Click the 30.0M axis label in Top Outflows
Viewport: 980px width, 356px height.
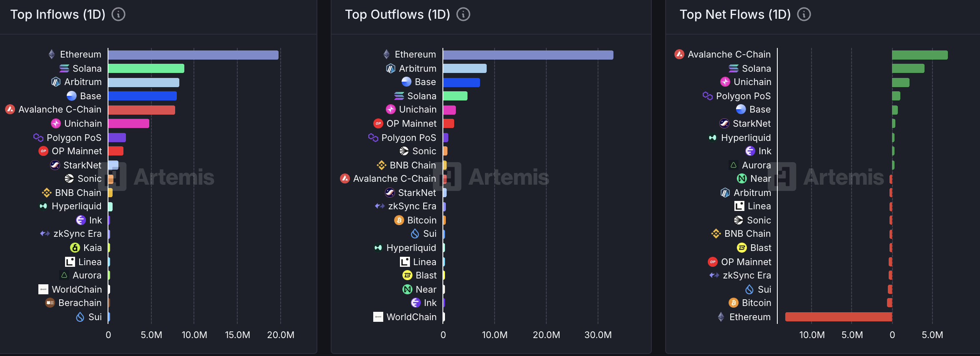click(x=598, y=335)
